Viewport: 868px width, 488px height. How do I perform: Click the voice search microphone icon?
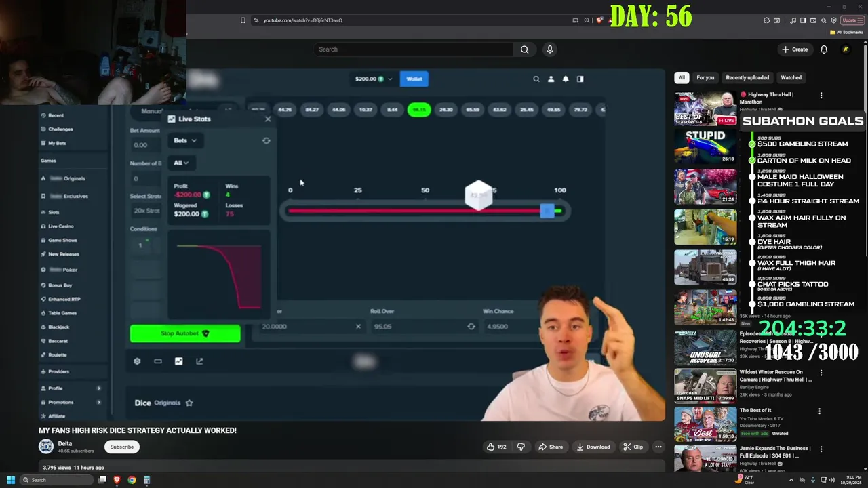550,49
